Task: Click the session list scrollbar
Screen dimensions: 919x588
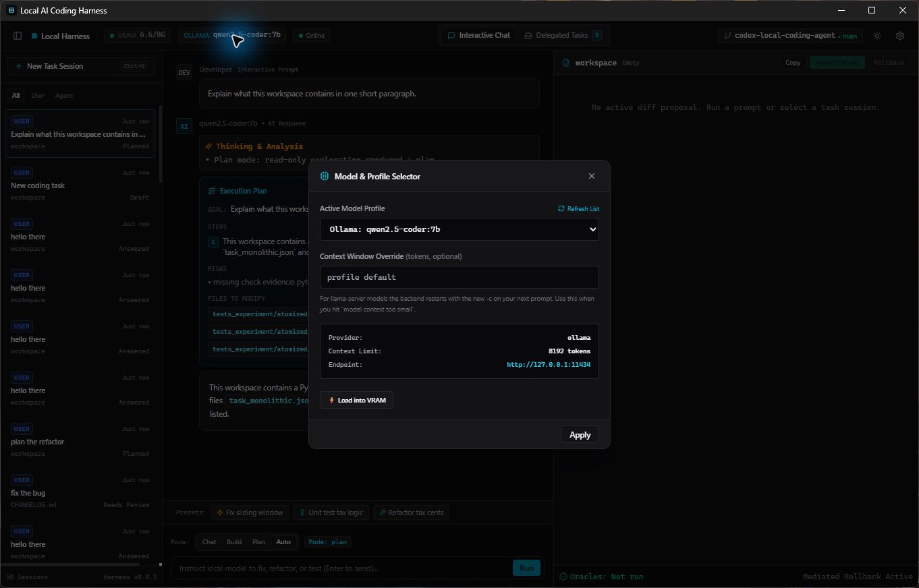Action: 160,144
